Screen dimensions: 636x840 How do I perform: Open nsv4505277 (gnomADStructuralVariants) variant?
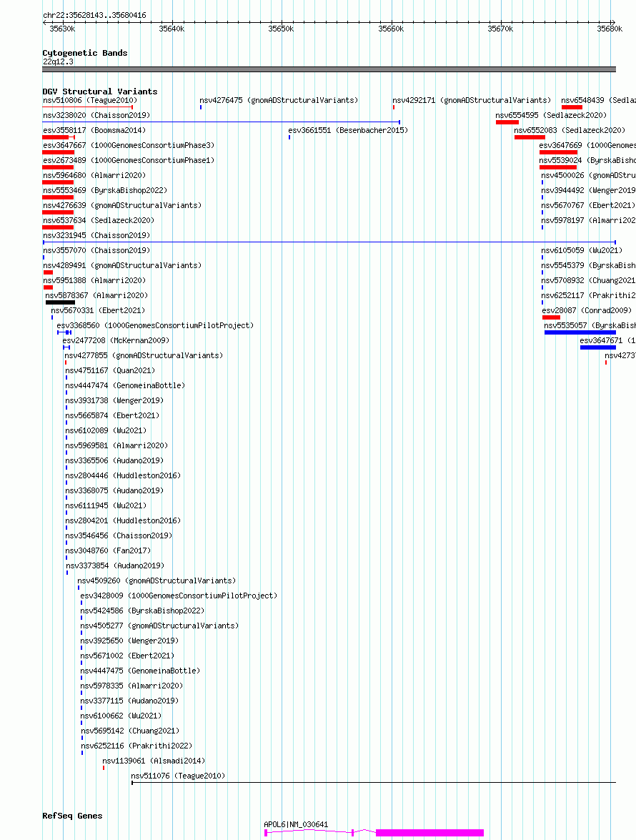point(159,626)
